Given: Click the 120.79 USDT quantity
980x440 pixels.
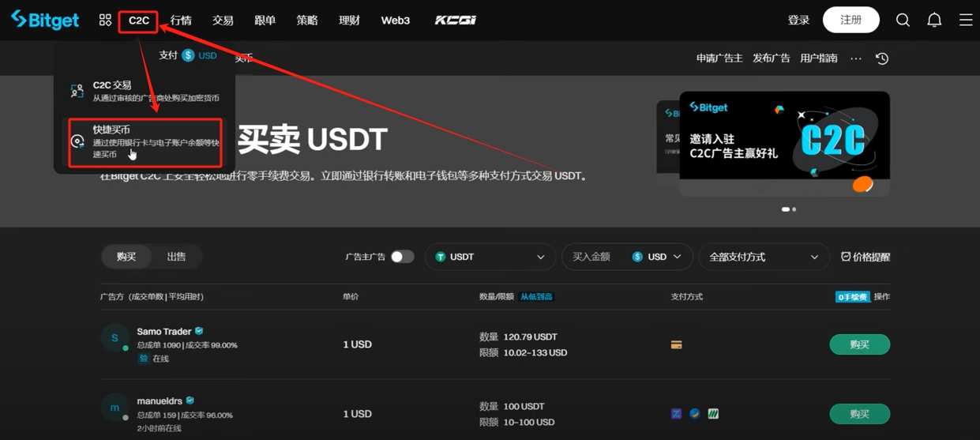Looking at the screenshot, I should pos(530,337).
